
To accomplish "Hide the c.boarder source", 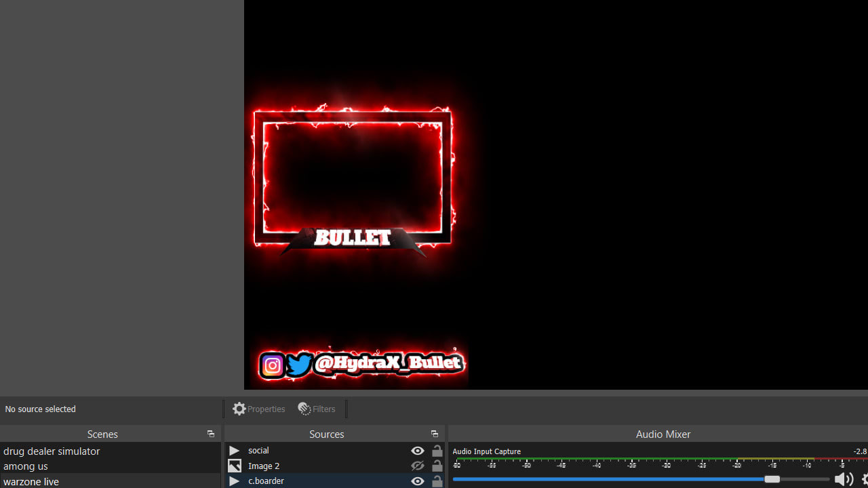I will click(x=418, y=481).
